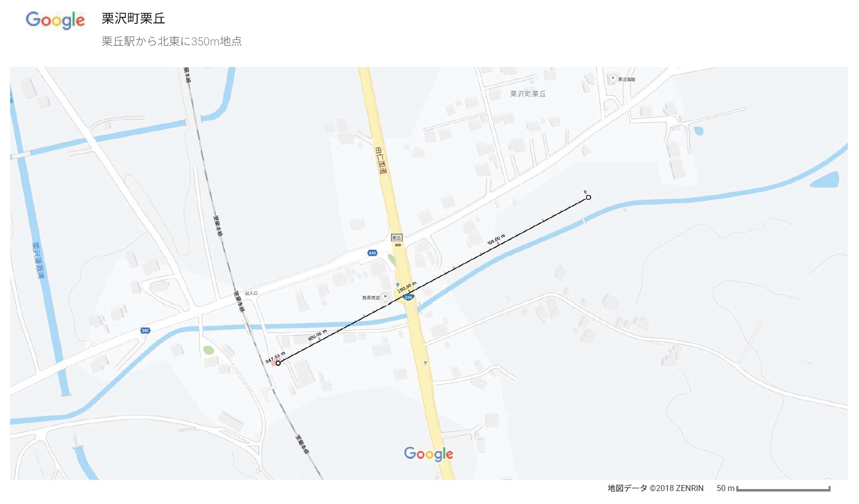Select the 347.53 m measurement end point
This screenshot has width=859, height=504.
[278, 363]
